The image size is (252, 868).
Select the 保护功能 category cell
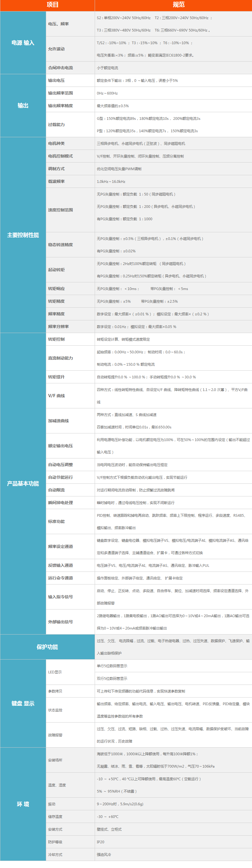click(x=47, y=647)
